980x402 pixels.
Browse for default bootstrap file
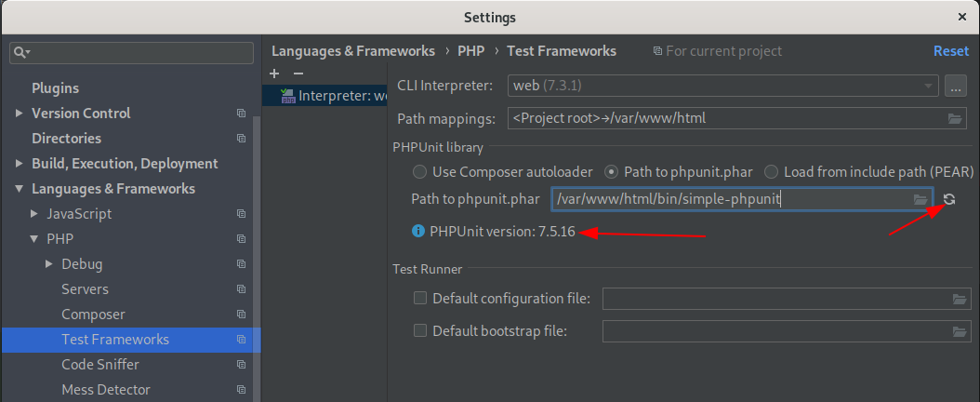[960, 331]
